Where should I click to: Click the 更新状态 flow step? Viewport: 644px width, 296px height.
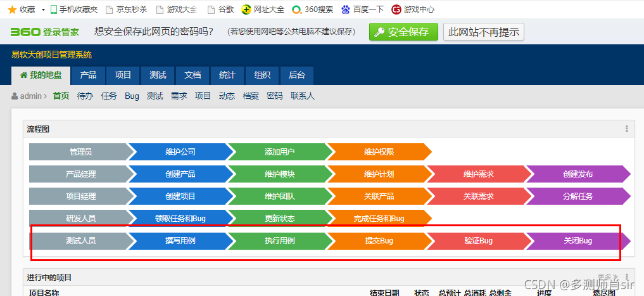coord(280,218)
